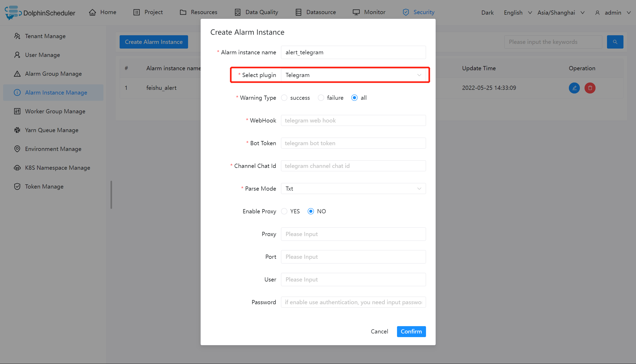Click the Alarm Group Manage warning icon
Viewport: 636px width, 364px height.
17,74
